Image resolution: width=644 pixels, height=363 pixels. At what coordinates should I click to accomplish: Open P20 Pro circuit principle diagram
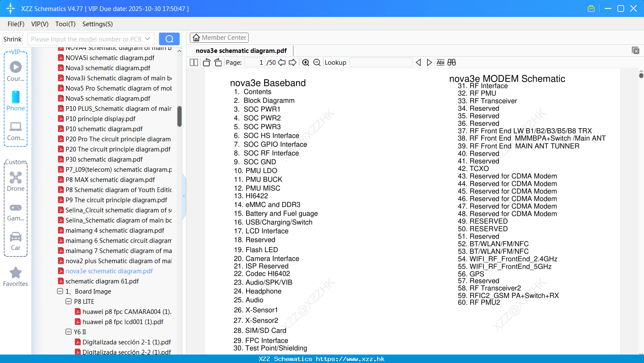click(118, 139)
